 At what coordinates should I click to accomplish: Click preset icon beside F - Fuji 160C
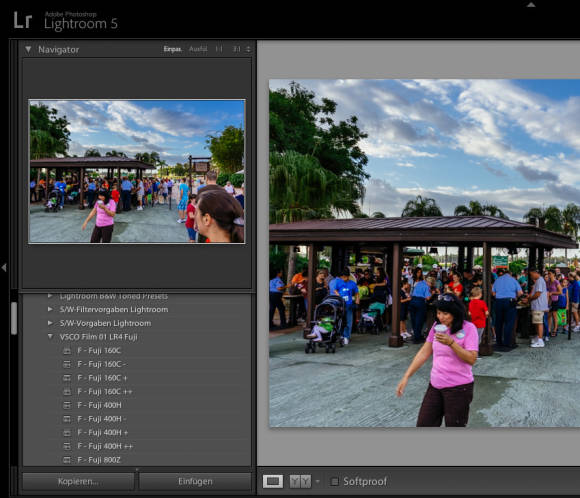pos(67,351)
